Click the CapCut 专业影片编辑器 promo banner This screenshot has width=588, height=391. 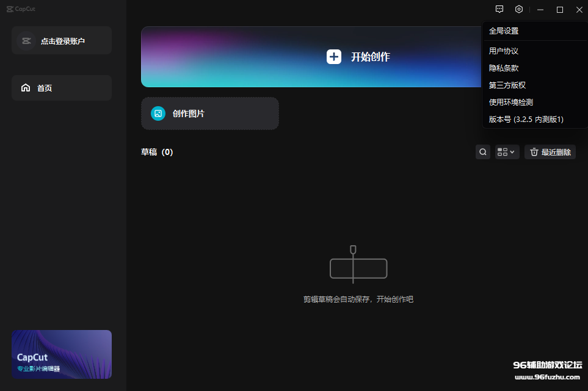(62, 354)
